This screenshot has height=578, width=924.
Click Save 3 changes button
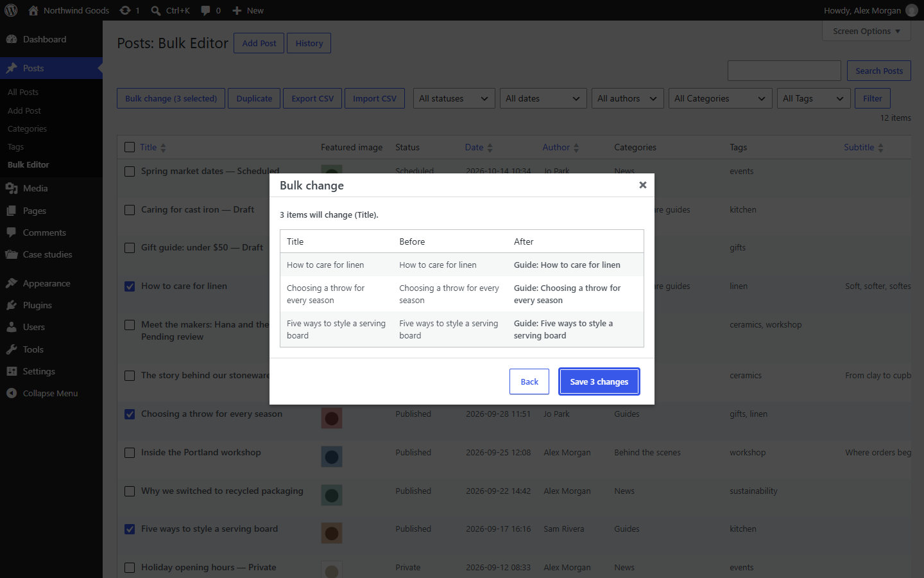599,381
